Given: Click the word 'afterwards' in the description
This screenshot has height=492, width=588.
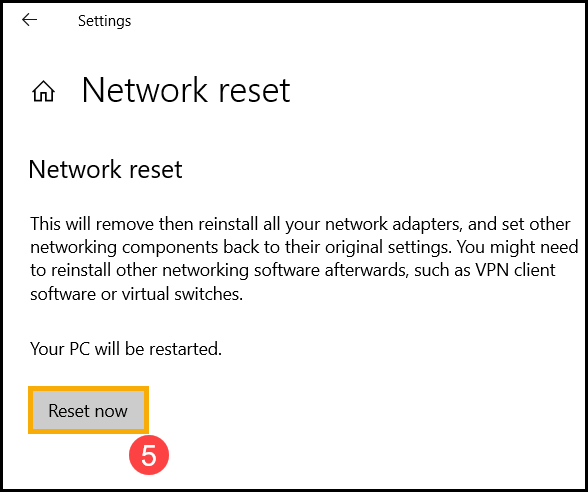Looking at the screenshot, I should (x=366, y=270).
